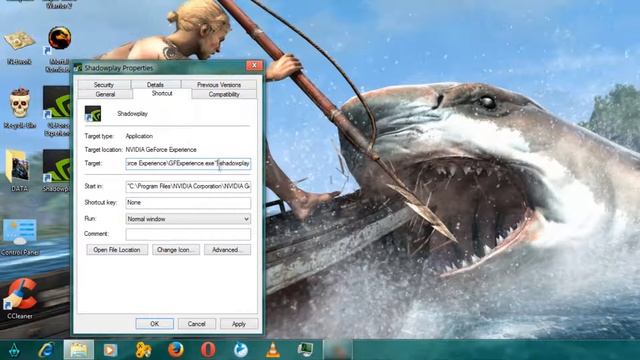Click the Start in path field
Viewport: 640px width, 360px height.
188,186
